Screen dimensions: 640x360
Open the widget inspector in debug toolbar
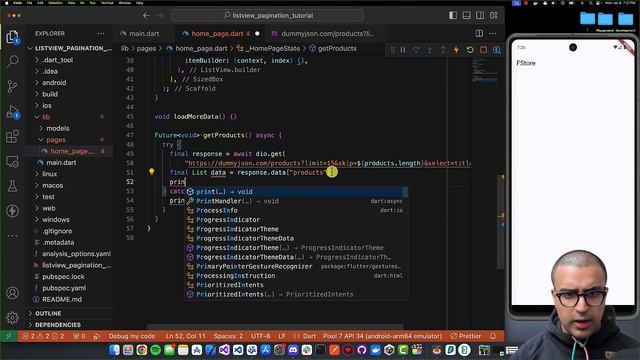(x=497, y=50)
